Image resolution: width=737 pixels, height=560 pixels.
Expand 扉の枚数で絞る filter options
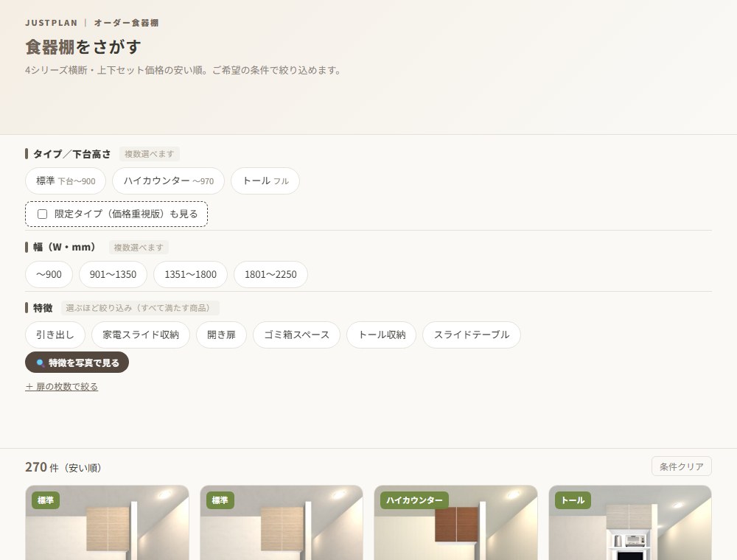[x=62, y=387]
